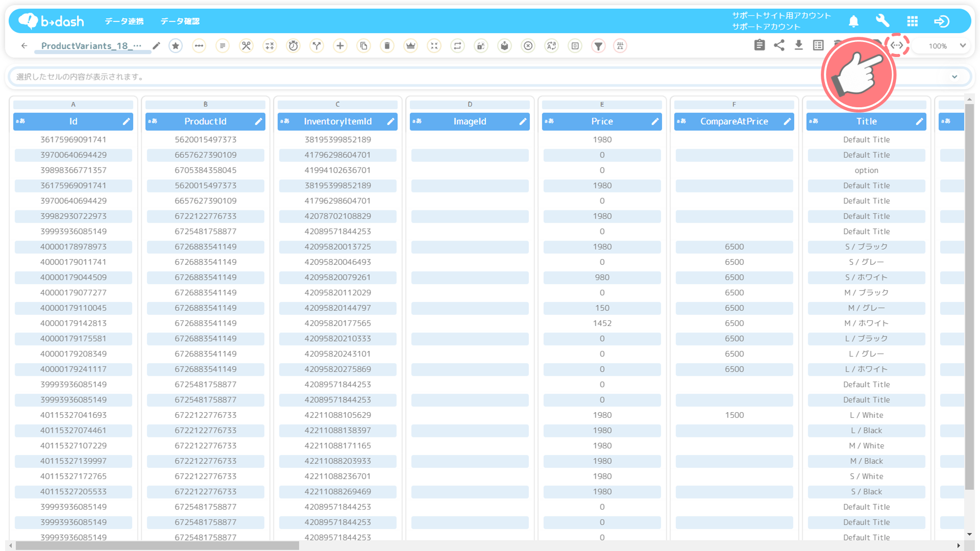This screenshot has height=551, width=980.
Task: Click the scroll down arrow of vertical scrollbar
Action: (969, 534)
